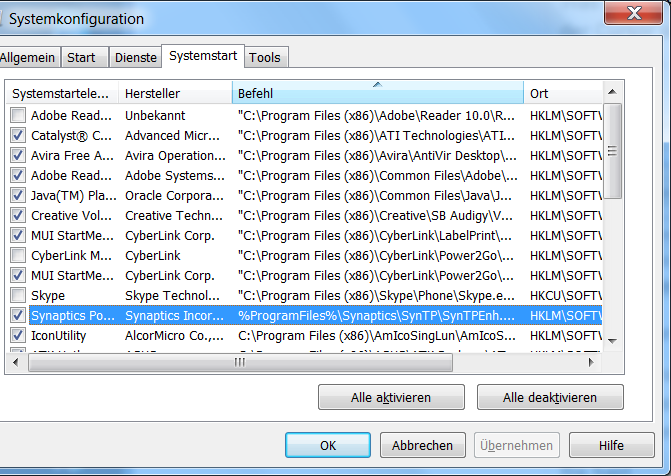Image resolution: width=671 pixels, height=476 pixels.
Task: Click the horizontal scrollbar left arrow
Action: click(x=15, y=363)
